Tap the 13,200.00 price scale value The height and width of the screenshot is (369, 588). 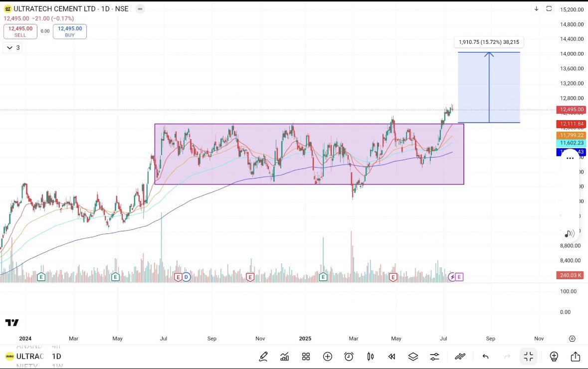tap(572, 83)
